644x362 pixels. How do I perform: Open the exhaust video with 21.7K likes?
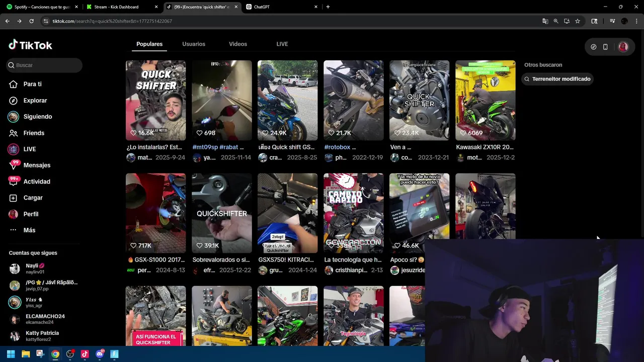pos(353,100)
